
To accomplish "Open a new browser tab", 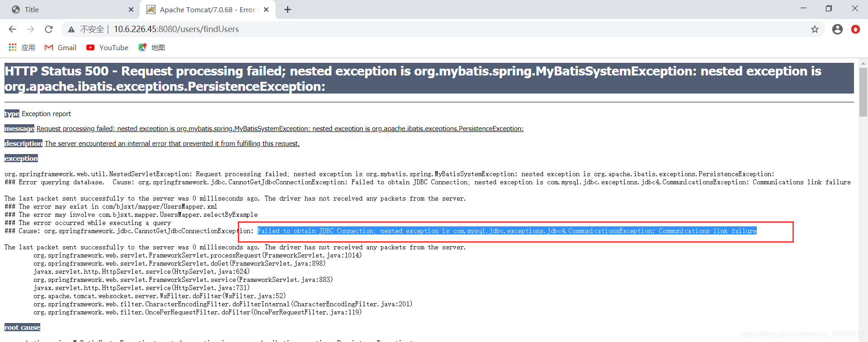I will pyautogui.click(x=288, y=9).
